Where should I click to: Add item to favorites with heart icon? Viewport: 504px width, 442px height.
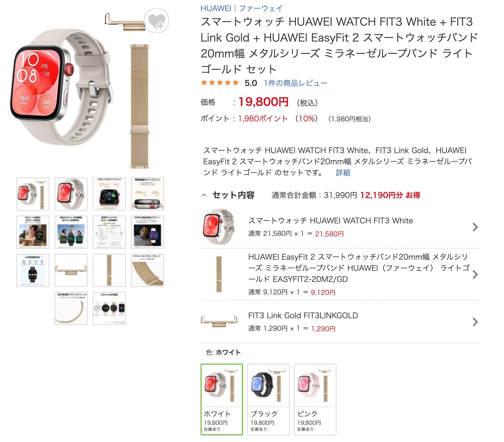pos(157,21)
